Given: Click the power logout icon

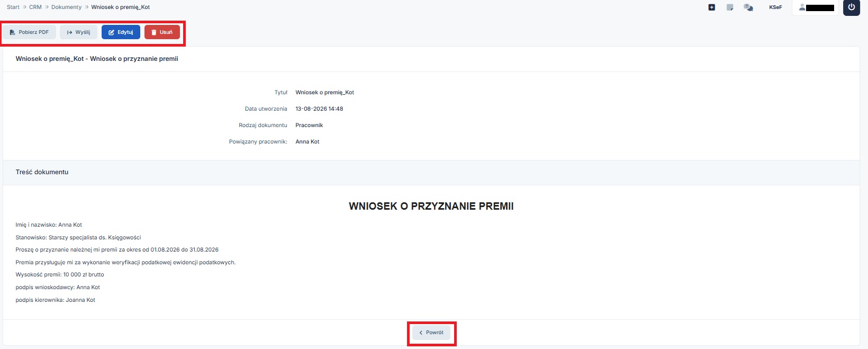Looking at the screenshot, I should 852,7.
